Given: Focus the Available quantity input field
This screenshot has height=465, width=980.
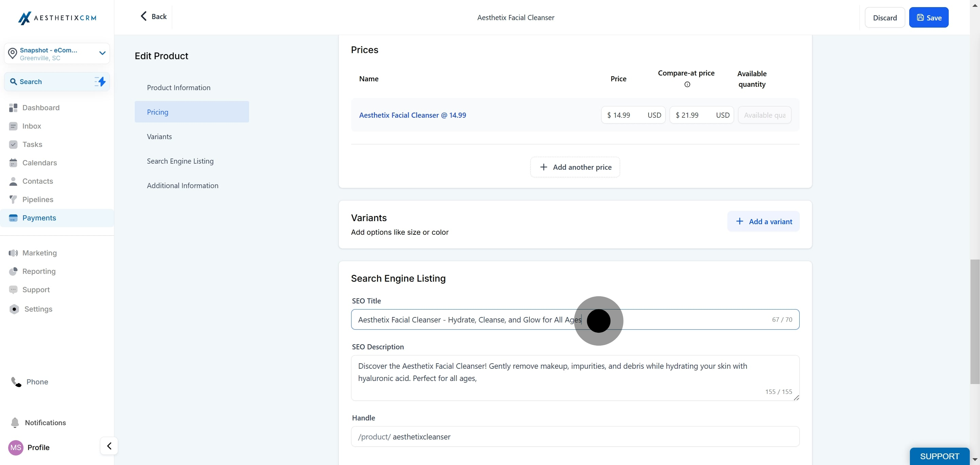Looking at the screenshot, I should click(764, 115).
